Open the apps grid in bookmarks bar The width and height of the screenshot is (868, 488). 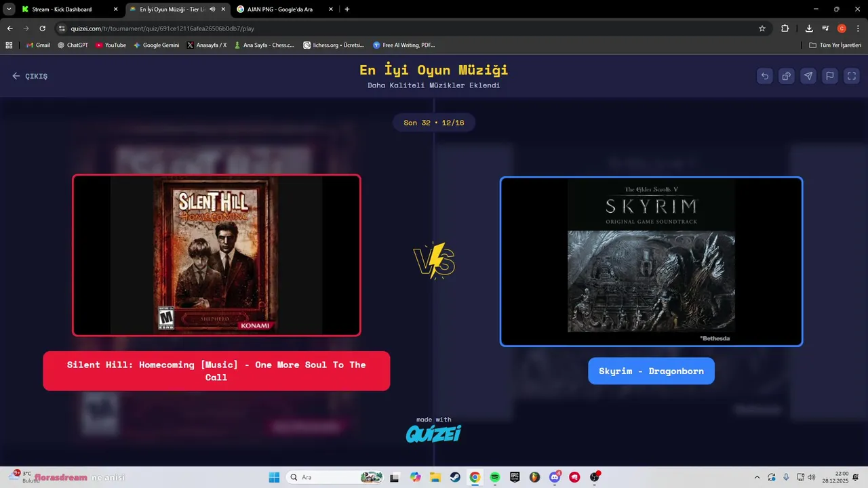pyautogui.click(x=9, y=45)
